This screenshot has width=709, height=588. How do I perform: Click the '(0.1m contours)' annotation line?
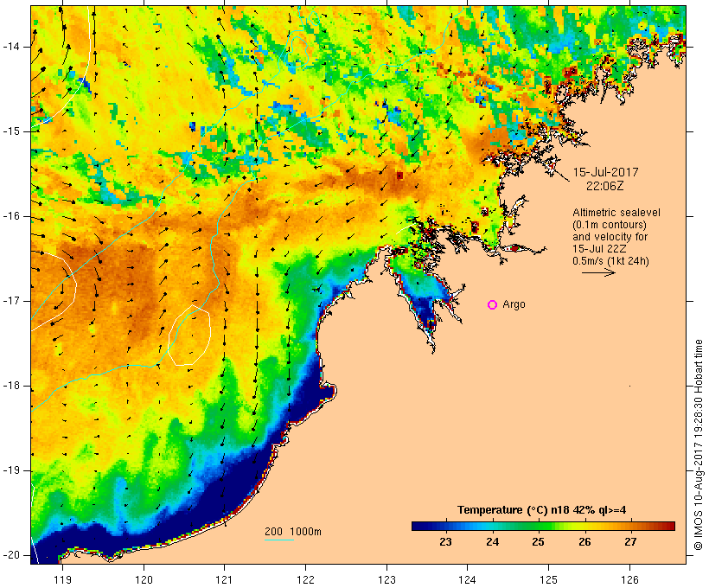(610, 225)
